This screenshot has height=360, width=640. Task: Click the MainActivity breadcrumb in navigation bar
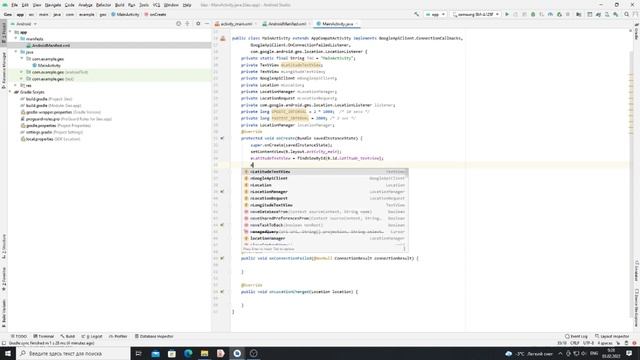pos(125,14)
